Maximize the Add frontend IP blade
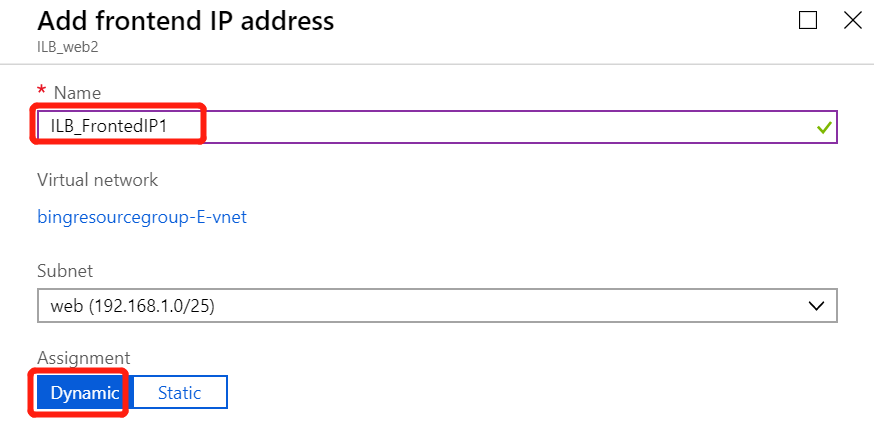Screen dimensions: 874x447 [809, 20]
